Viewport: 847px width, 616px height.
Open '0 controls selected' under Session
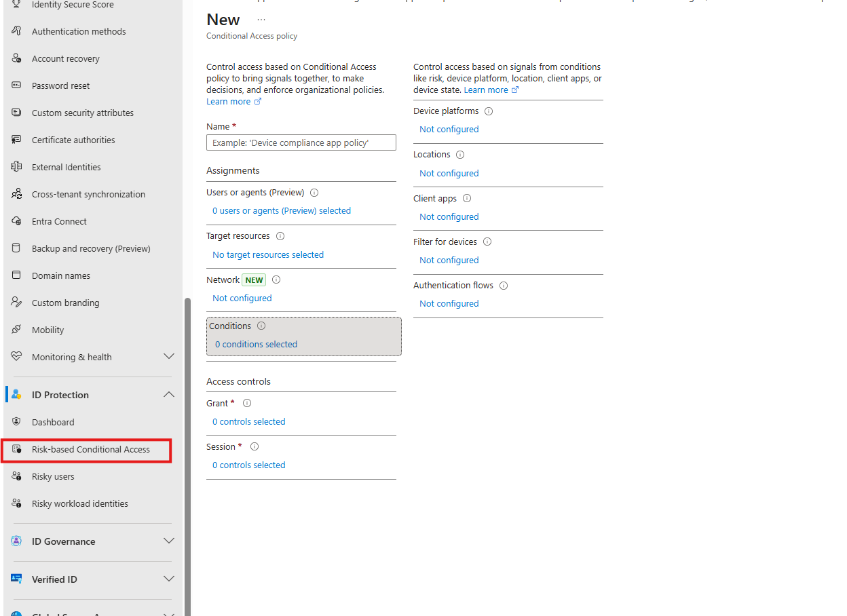[x=248, y=465]
